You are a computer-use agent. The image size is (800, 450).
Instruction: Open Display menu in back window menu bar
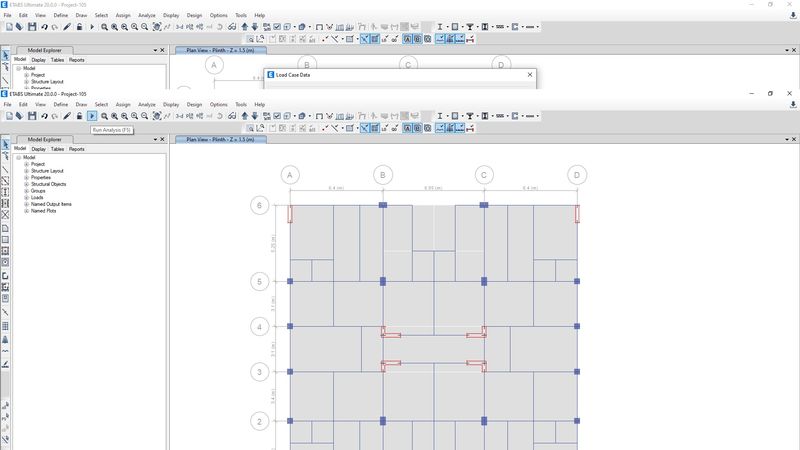[x=171, y=15]
